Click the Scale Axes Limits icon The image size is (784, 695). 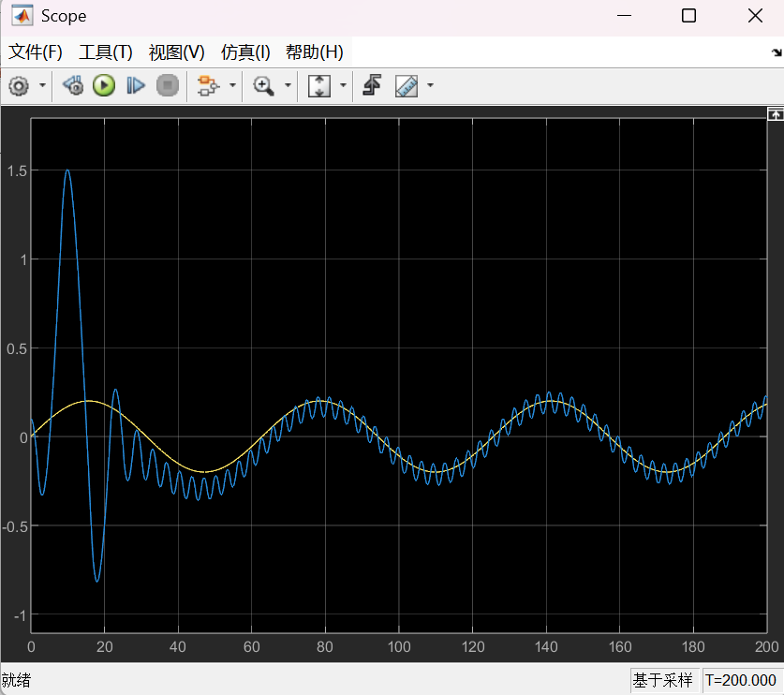(x=319, y=86)
